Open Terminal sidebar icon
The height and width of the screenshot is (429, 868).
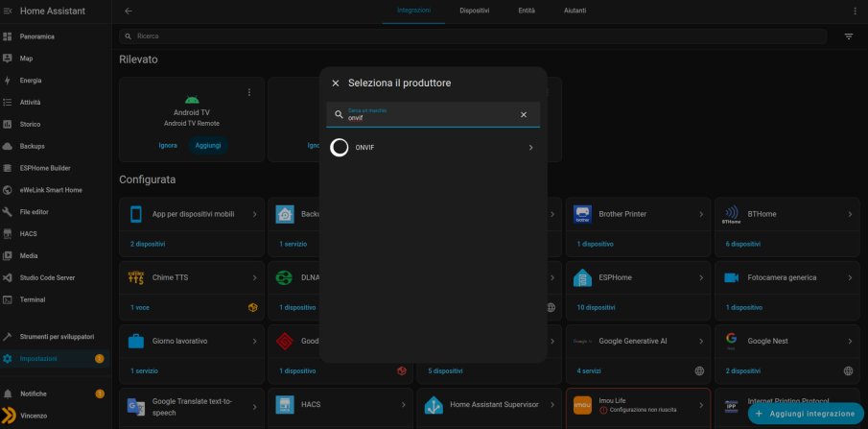[x=8, y=299]
